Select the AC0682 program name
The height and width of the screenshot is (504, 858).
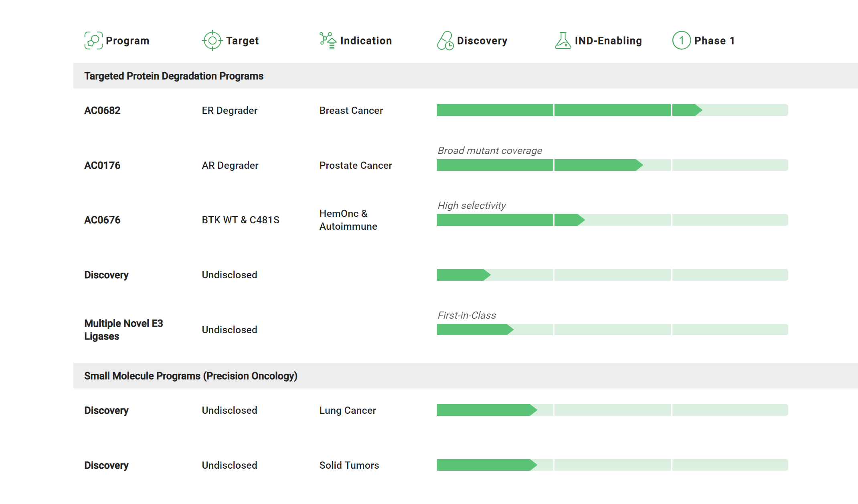tap(102, 110)
